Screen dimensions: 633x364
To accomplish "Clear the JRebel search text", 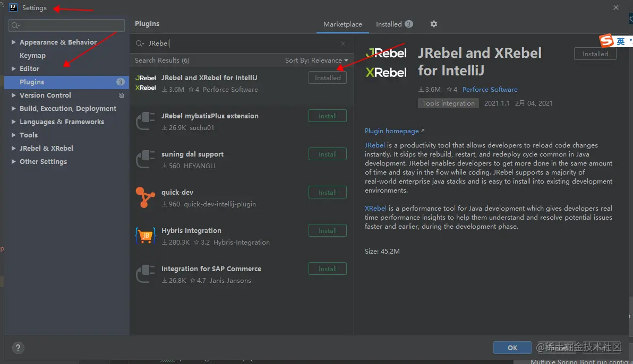I will [x=343, y=44].
